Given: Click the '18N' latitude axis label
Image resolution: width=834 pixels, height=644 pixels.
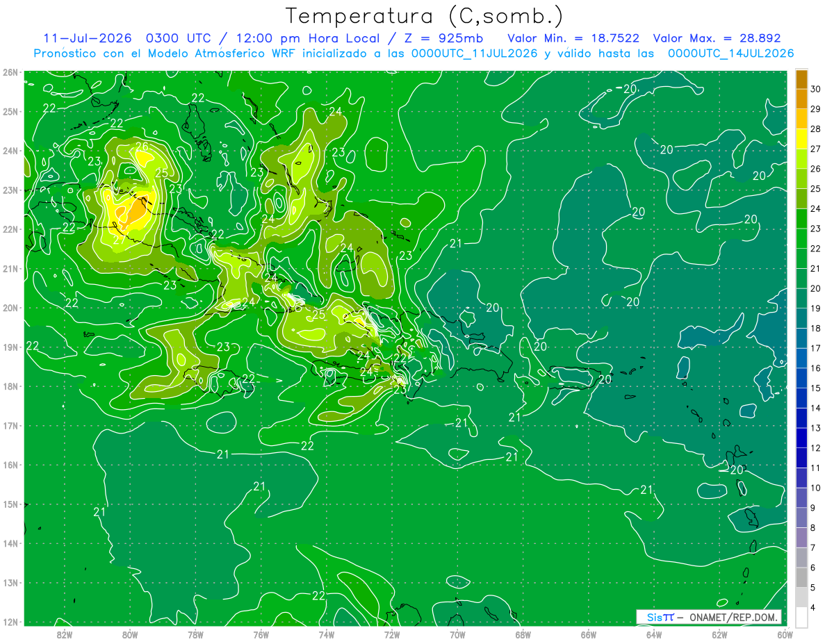Looking at the screenshot, I should tap(10, 386).
